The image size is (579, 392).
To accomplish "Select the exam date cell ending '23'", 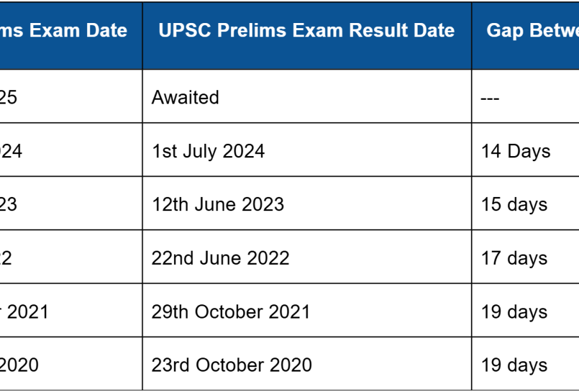I will pyautogui.click(x=71, y=203).
